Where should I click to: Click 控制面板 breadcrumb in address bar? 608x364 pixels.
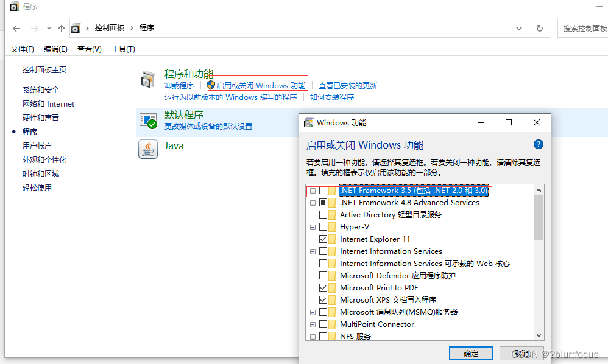(109, 28)
